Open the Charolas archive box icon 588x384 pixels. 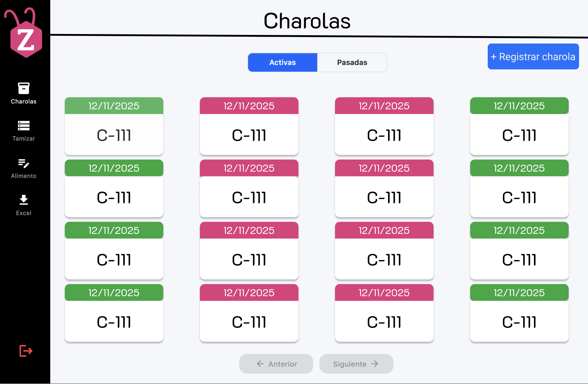click(24, 88)
